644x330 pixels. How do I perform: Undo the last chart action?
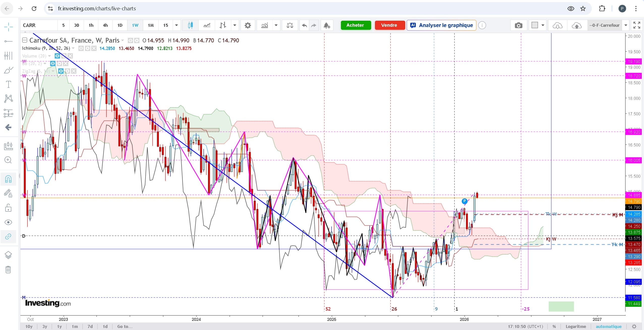coord(304,25)
